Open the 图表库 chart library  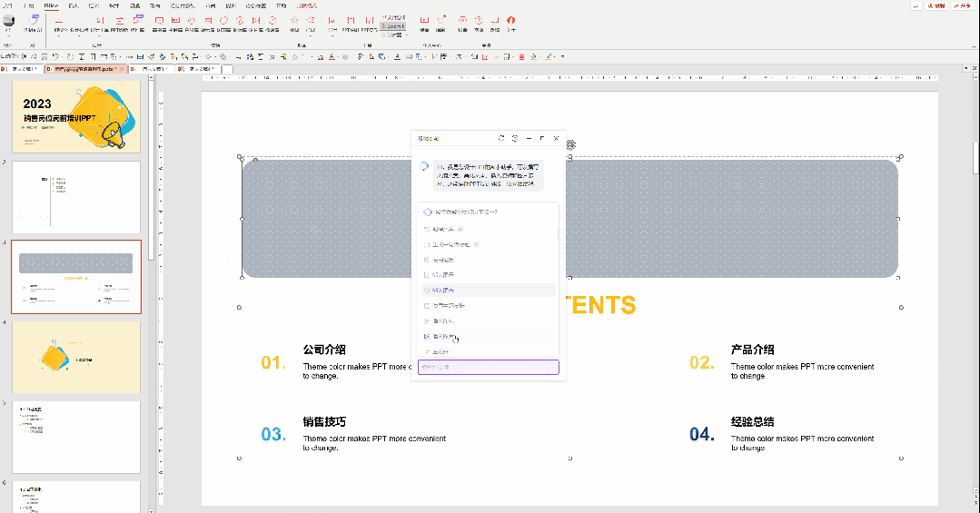[223, 24]
